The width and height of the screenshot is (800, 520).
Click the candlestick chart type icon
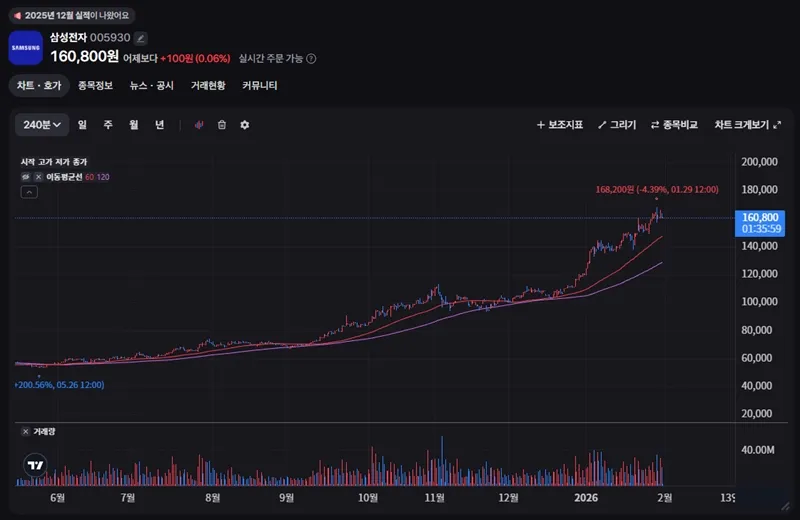199,125
